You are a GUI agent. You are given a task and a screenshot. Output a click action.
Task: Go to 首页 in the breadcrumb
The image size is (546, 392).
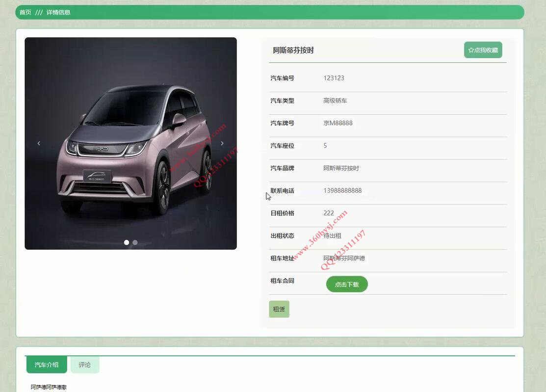25,12
